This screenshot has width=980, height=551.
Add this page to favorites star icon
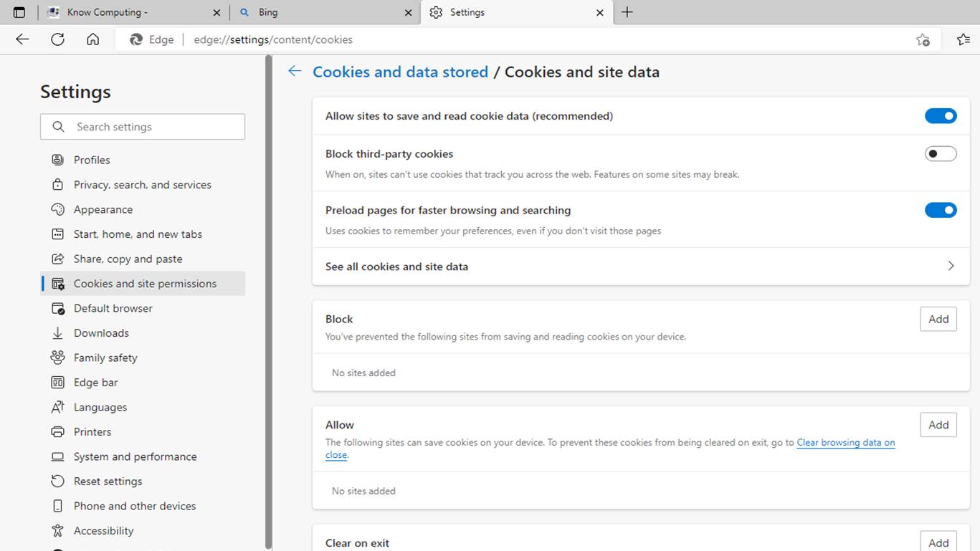923,39
